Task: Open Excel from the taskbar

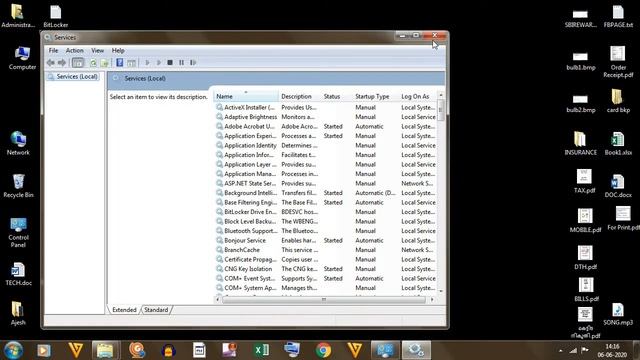Action: pyautogui.click(x=261, y=350)
